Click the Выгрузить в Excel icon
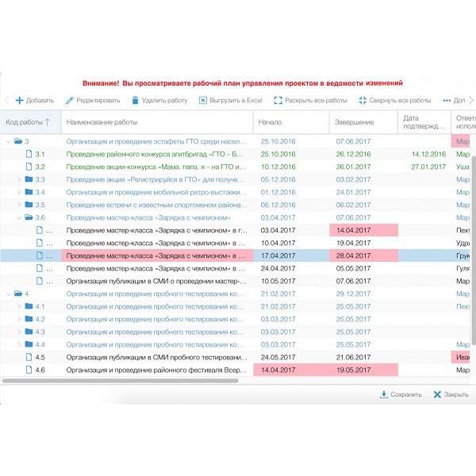Image resolution: width=476 pixels, height=476 pixels. coord(203,101)
